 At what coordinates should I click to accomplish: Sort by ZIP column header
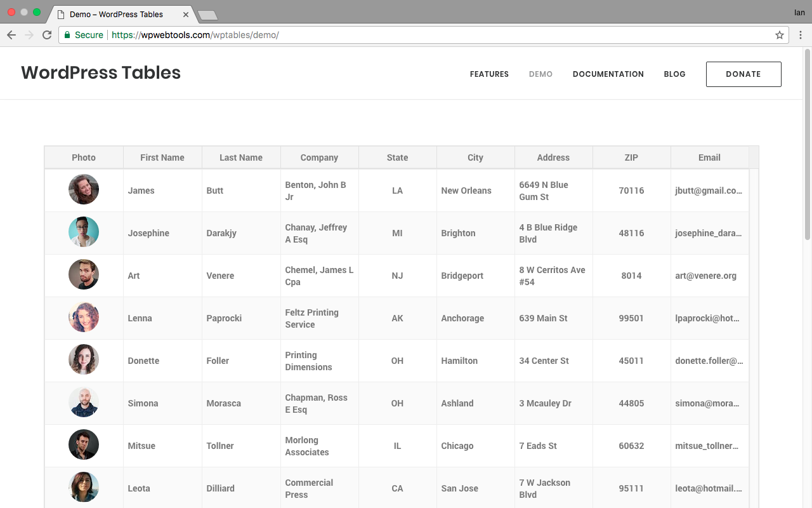tap(631, 157)
